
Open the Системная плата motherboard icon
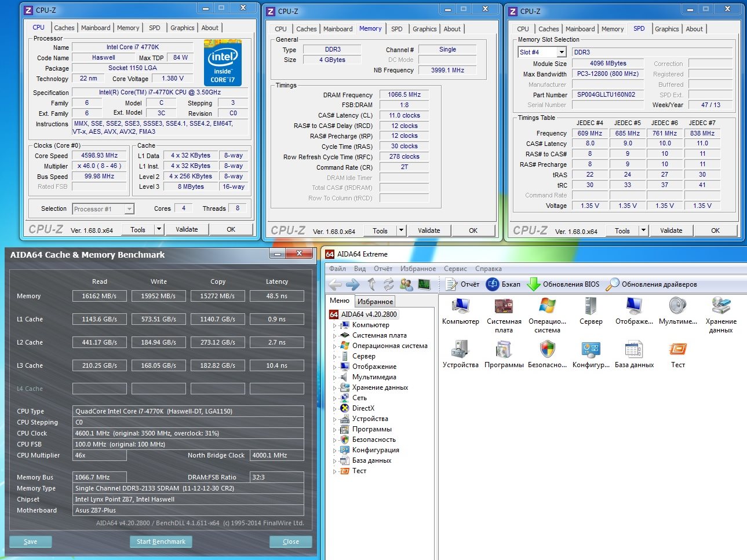[x=504, y=306]
